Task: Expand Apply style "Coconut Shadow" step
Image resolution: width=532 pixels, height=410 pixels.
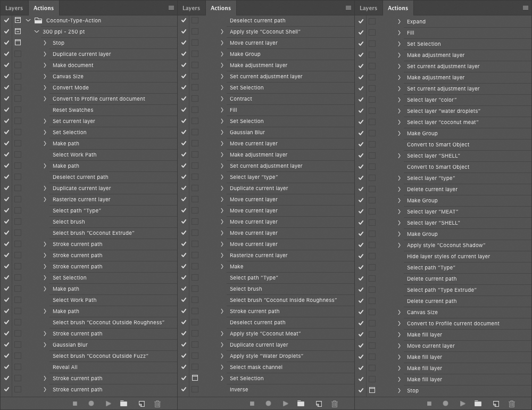Action: [399, 245]
